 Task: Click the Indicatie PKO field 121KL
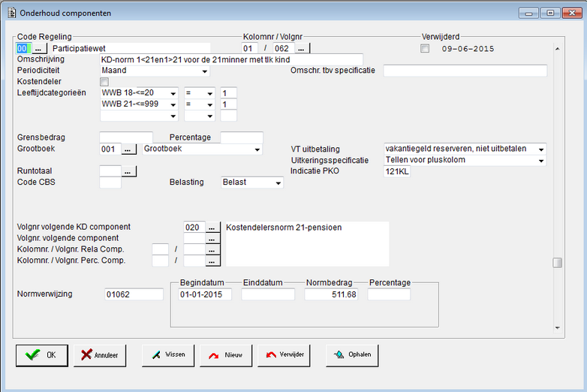tap(397, 171)
